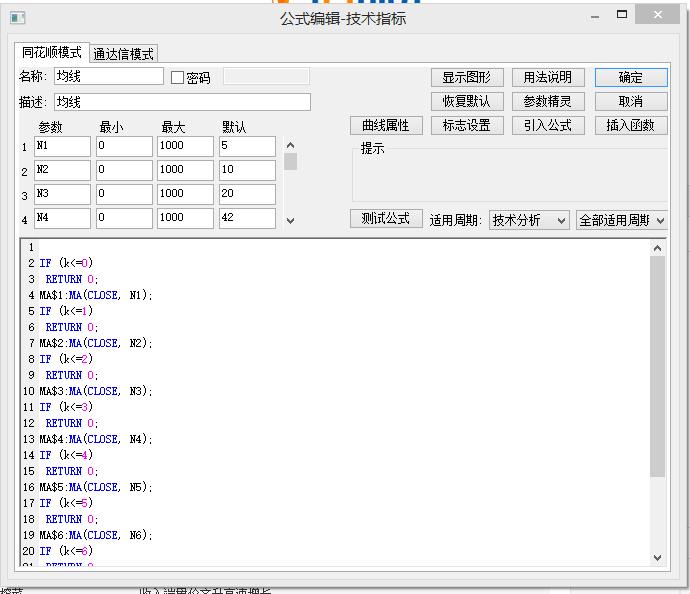The height and width of the screenshot is (594, 690).
Task: Click the window icon in title bar
Action: 17,18
